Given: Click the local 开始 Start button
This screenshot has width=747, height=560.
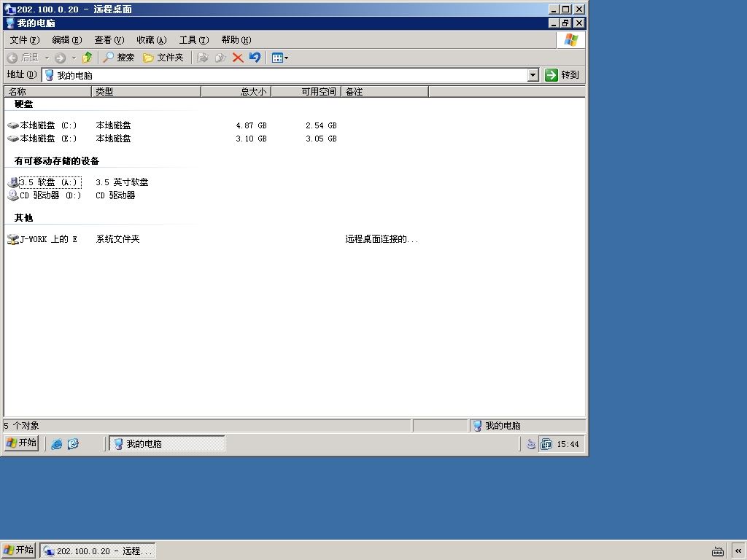Looking at the screenshot, I should pos(18,551).
